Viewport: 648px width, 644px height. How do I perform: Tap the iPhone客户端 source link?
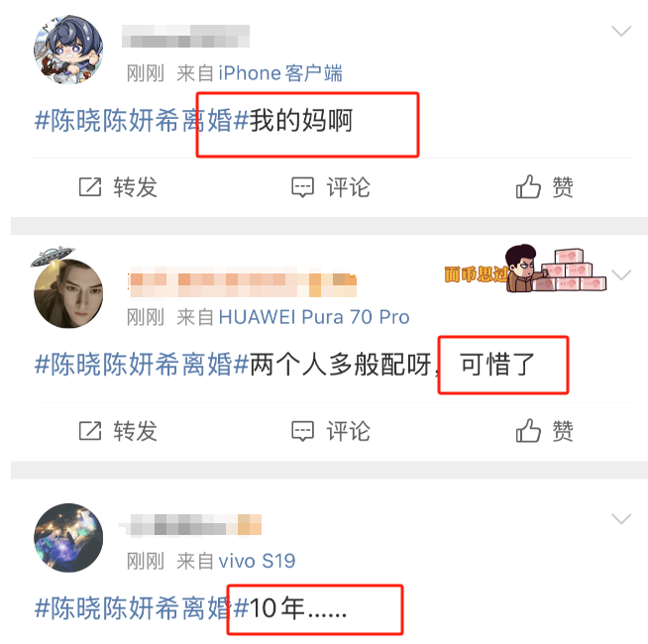tap(280, 73)
